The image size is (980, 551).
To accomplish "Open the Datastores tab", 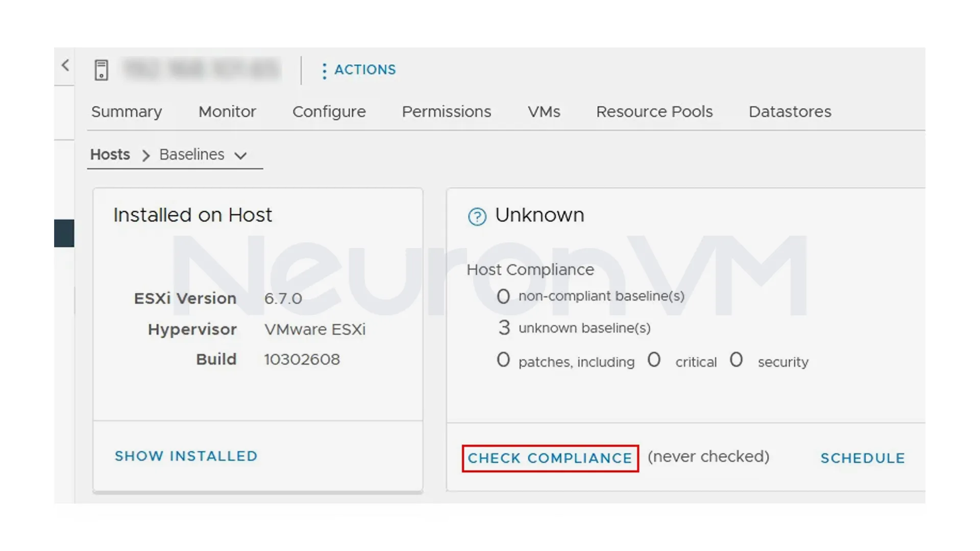I will pos(790,112).
